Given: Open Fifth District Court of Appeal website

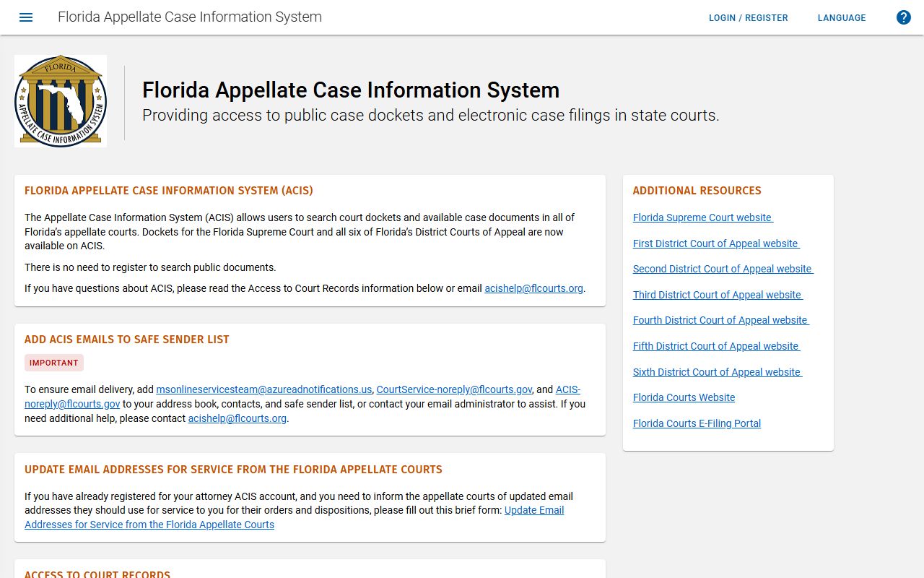Looking at the screenshot, I should (x=716, y=346).
